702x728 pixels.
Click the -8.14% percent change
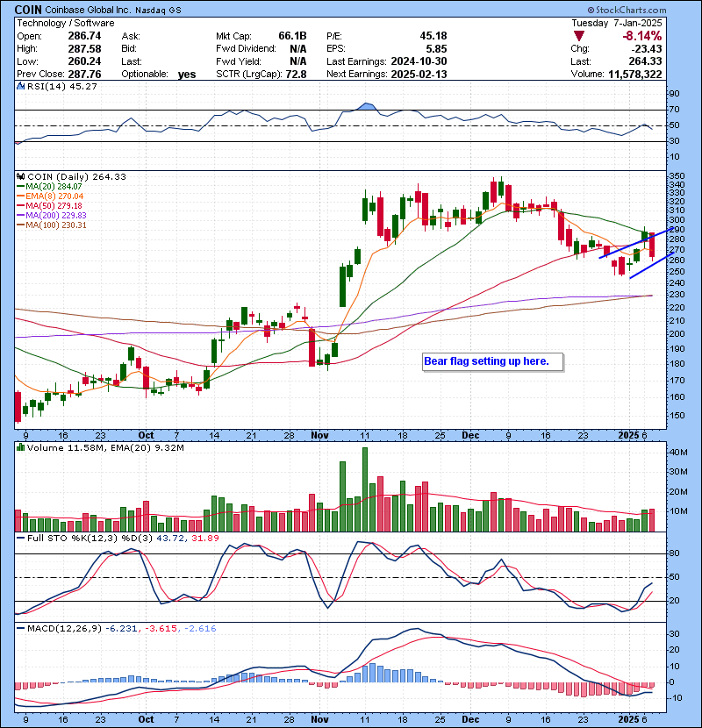click(642, 36)
